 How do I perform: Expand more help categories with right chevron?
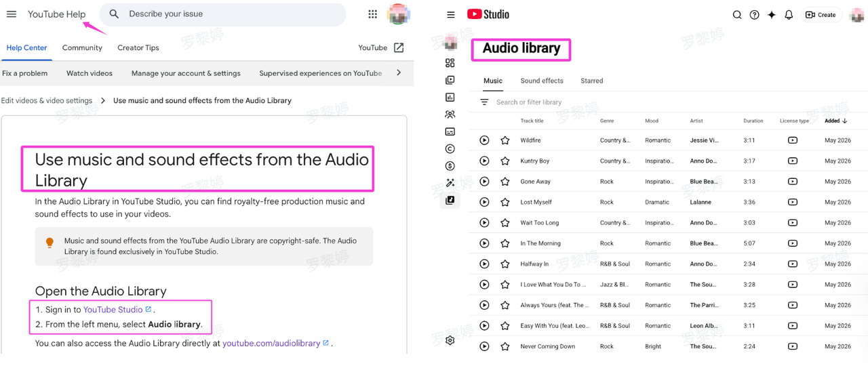click(399, 73)
